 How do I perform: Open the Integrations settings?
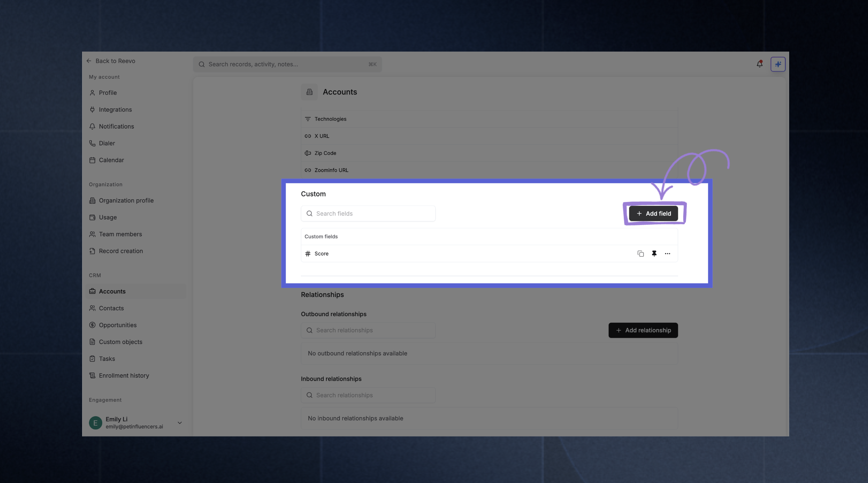(x=115, y=109)
